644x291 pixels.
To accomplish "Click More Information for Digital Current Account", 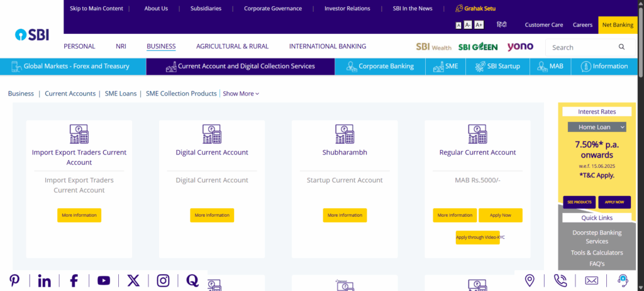I will [x=212, y=215].
